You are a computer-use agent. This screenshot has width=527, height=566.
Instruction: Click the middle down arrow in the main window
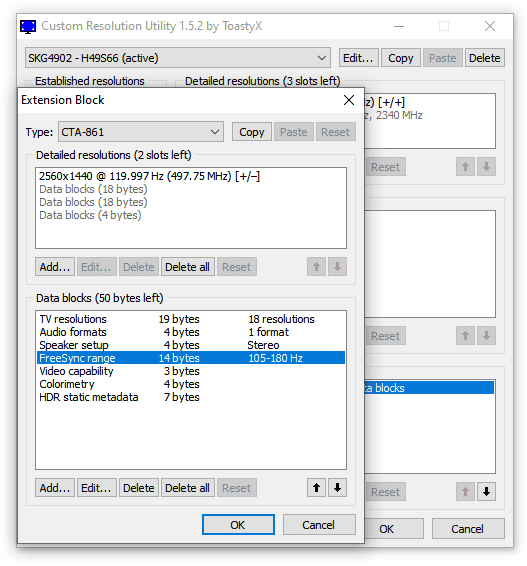click(486, 336)
